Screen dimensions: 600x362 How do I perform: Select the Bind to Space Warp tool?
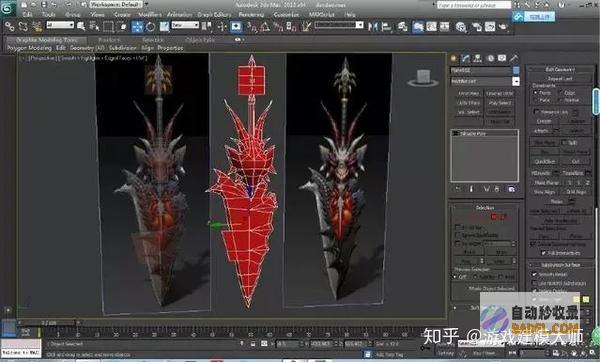point(37,26)
